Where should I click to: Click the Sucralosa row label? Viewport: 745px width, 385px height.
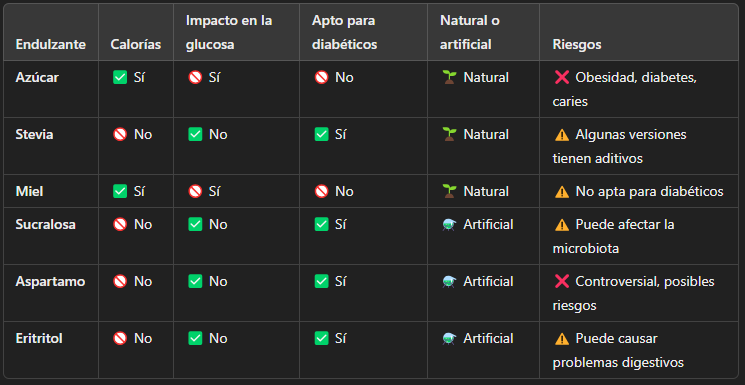[x=45, y=224]
